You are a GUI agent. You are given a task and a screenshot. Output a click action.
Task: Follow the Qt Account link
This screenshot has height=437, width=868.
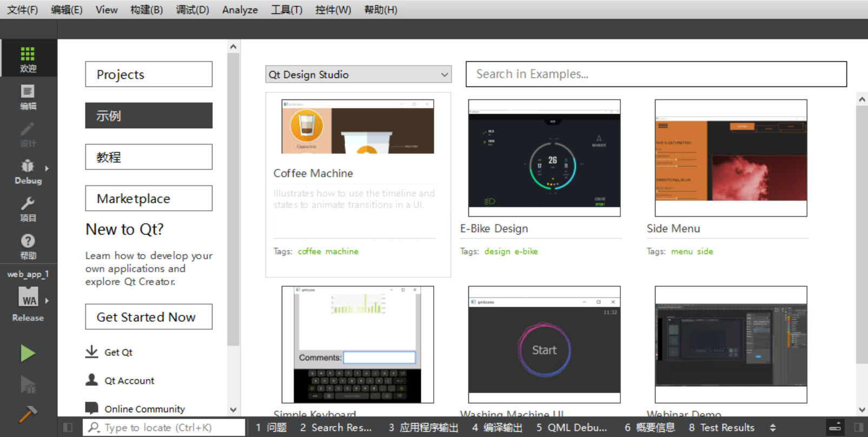(x=129, y=381)
